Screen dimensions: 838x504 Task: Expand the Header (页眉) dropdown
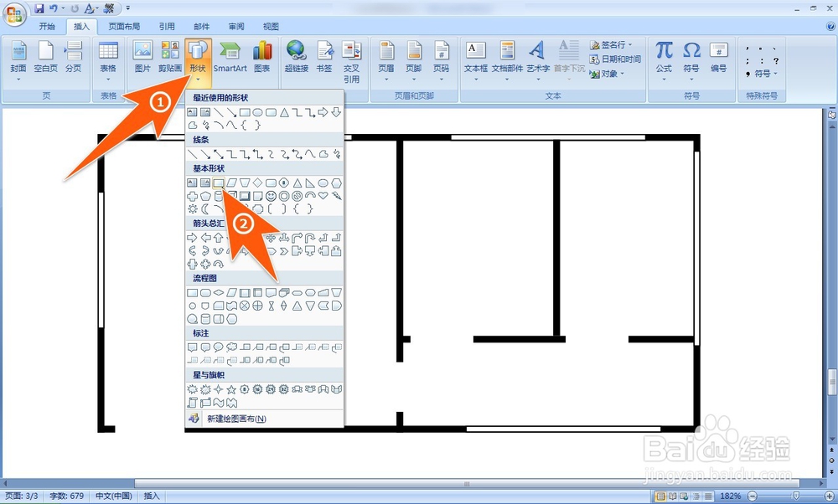[385, 60]
